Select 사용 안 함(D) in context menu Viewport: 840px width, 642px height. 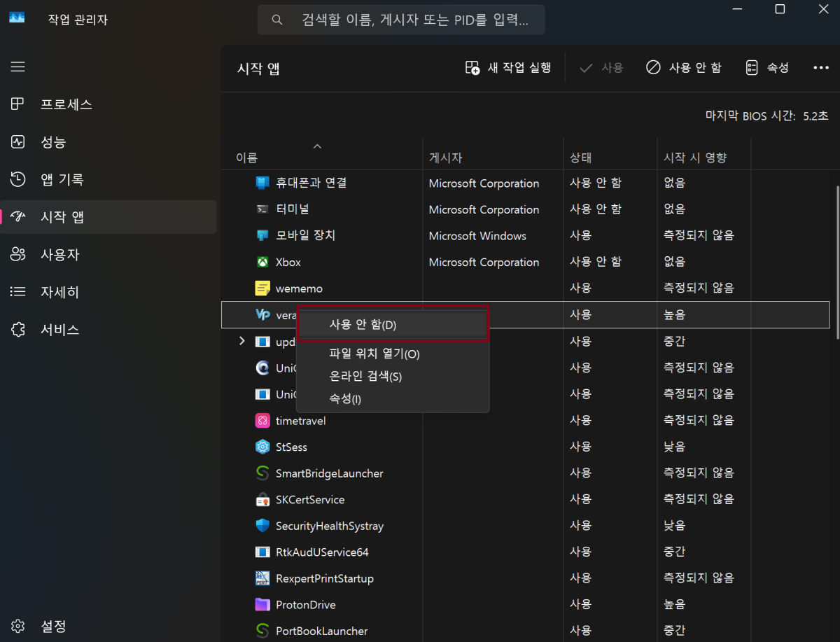point(393,325)
